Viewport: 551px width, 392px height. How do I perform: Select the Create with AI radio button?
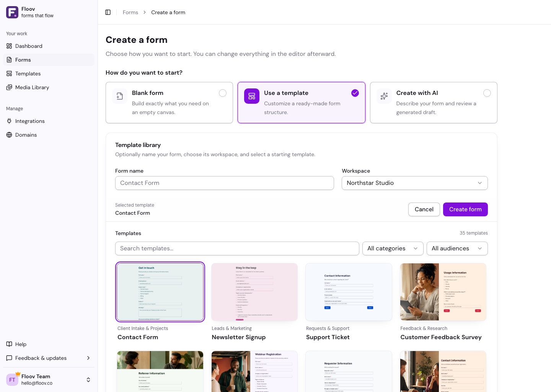pyautogui.click(x=487, y=93)
